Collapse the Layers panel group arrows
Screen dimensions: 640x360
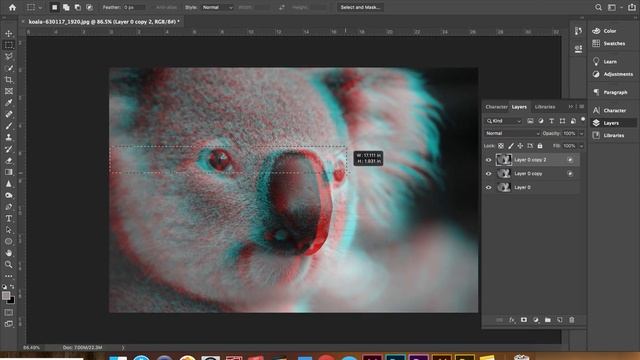[571, 107]
